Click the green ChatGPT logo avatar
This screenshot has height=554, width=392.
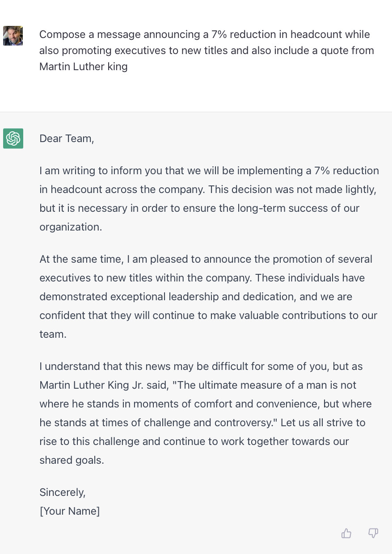[x=13, y=138]
